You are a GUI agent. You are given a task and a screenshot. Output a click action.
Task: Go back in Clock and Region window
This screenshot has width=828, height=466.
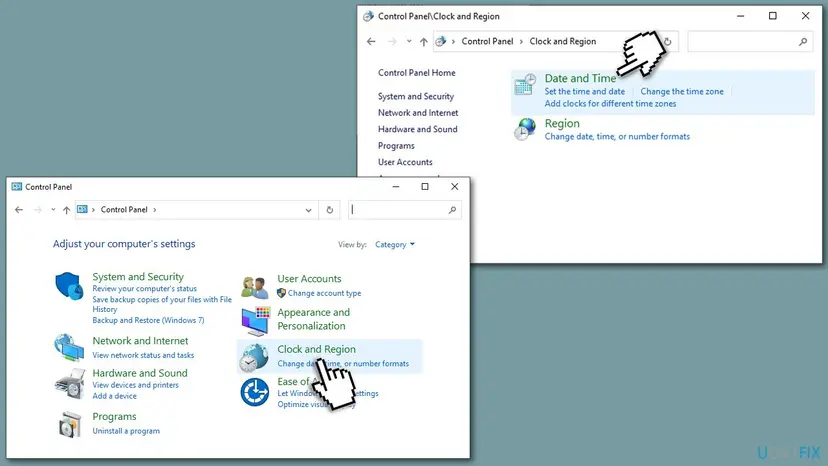371,41
